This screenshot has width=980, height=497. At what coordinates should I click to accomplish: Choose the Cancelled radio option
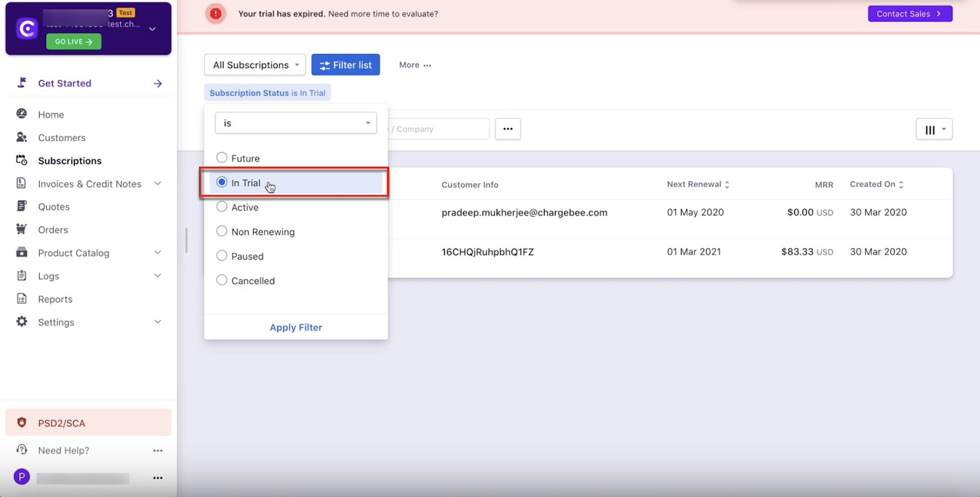(222, 280)
